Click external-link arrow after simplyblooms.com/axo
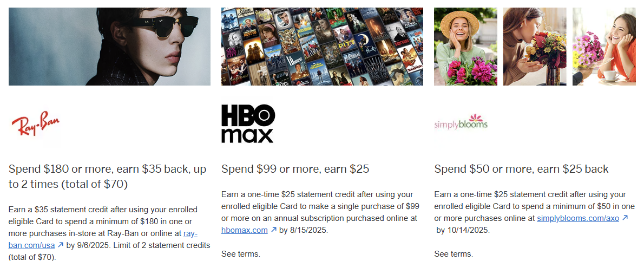The width and height of the screenshot is (644, 261). click(625, 218)
